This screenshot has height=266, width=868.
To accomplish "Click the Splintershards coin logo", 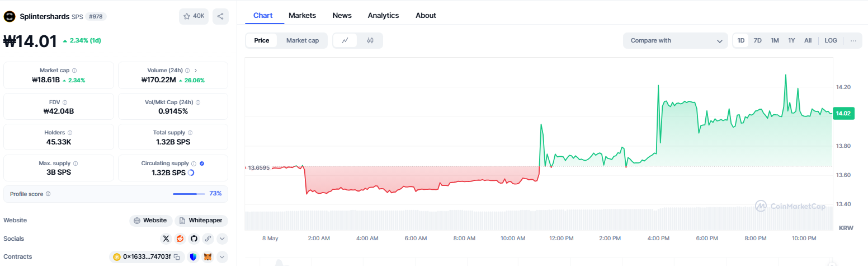I will (x=9, y=17).
